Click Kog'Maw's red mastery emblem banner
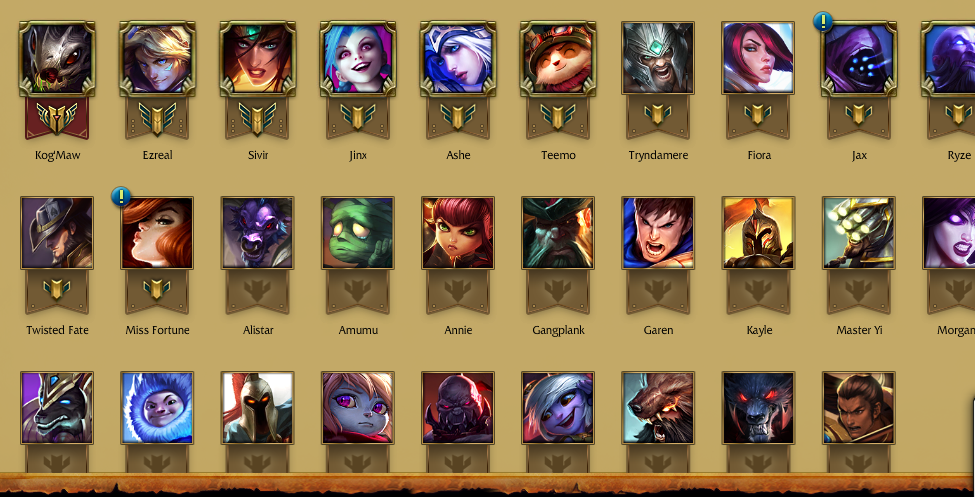This screenshot has width=975, height=497. click(x=57, y=118)
